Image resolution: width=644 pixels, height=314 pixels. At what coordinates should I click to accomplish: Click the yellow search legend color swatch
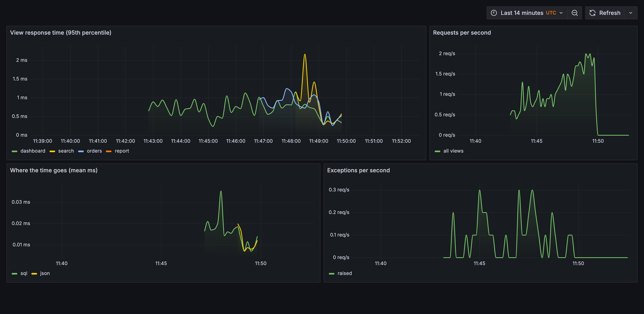pos(52,151)
